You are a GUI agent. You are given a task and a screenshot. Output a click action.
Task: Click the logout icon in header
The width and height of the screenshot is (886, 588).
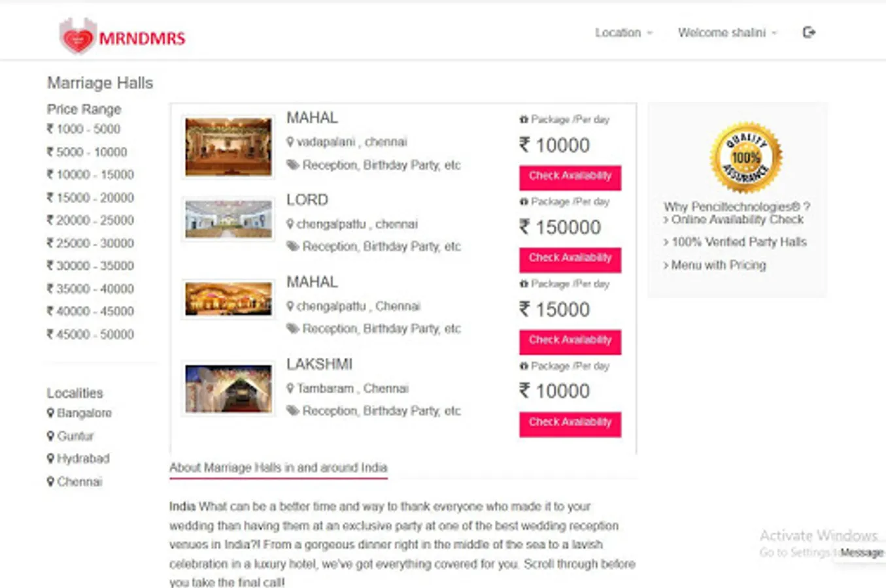[x=809, y=33]
